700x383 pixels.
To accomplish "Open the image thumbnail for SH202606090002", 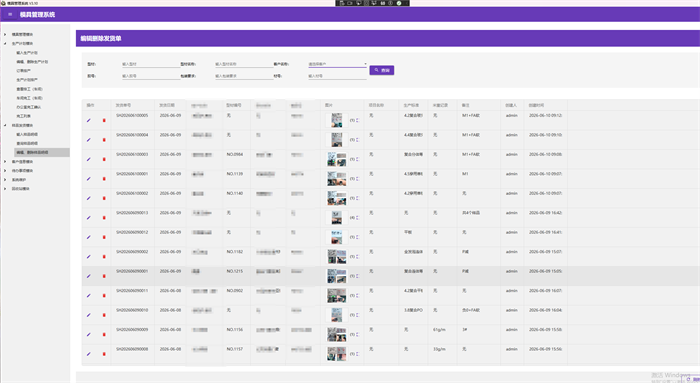I will (337, 257).
